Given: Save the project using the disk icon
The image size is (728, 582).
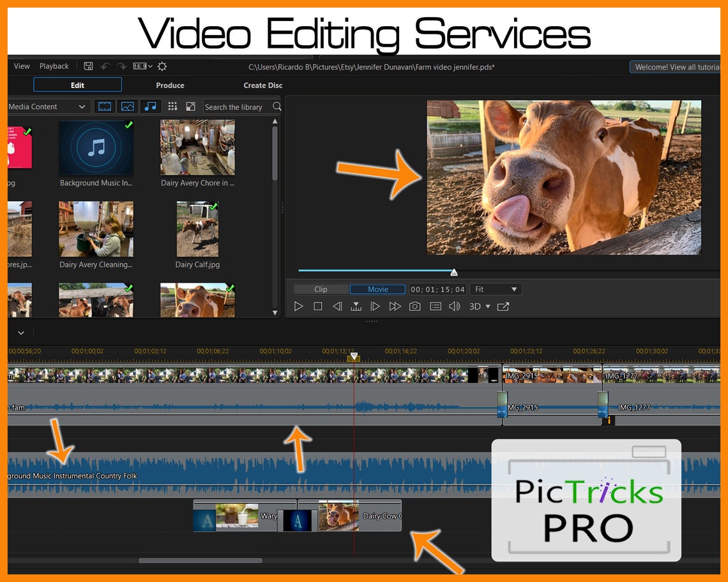Looking at the screenshot, I should (x=88, y=66).
